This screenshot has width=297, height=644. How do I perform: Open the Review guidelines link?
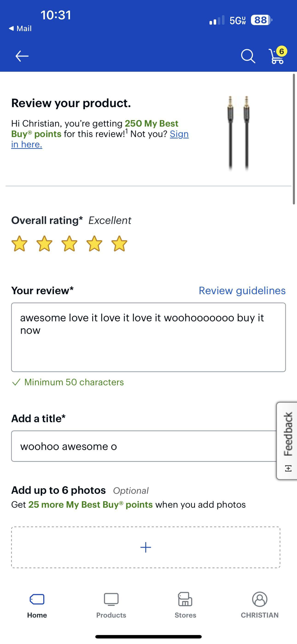click(x=242, y=290)
